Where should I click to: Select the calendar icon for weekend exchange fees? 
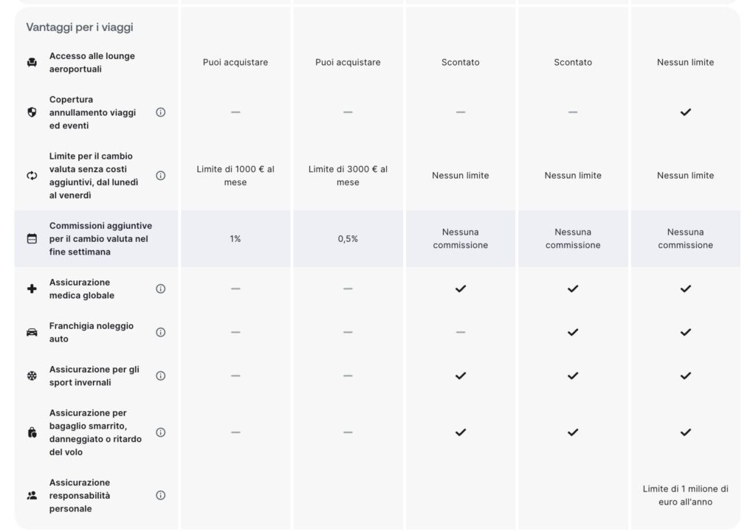(30, 238)
